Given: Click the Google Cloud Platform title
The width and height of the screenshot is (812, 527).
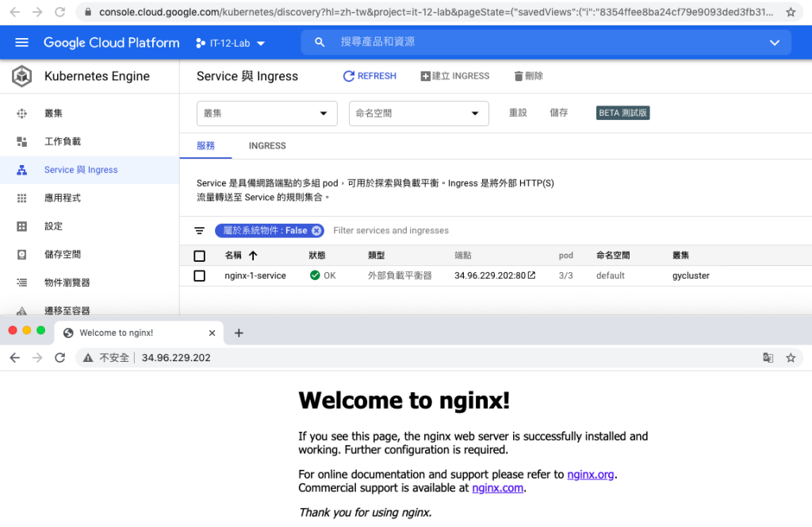Looking at the screenshot, I should coord(111,43).
